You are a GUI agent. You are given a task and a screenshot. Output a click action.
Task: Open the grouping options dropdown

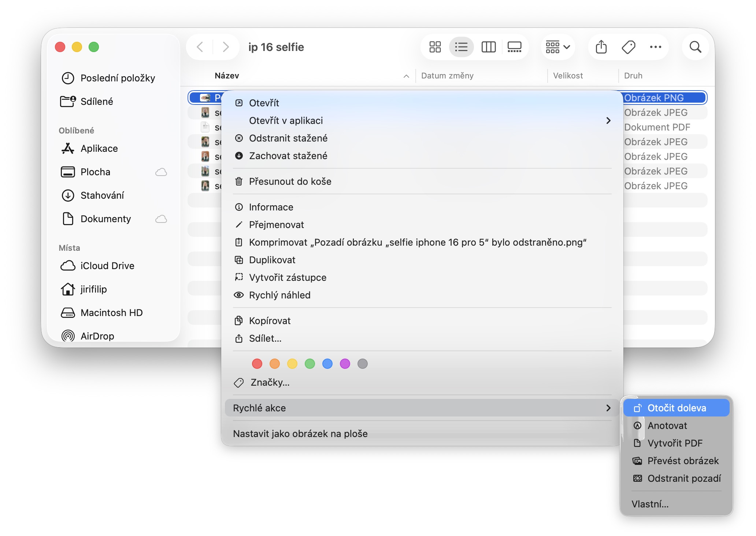pos(557,47)
